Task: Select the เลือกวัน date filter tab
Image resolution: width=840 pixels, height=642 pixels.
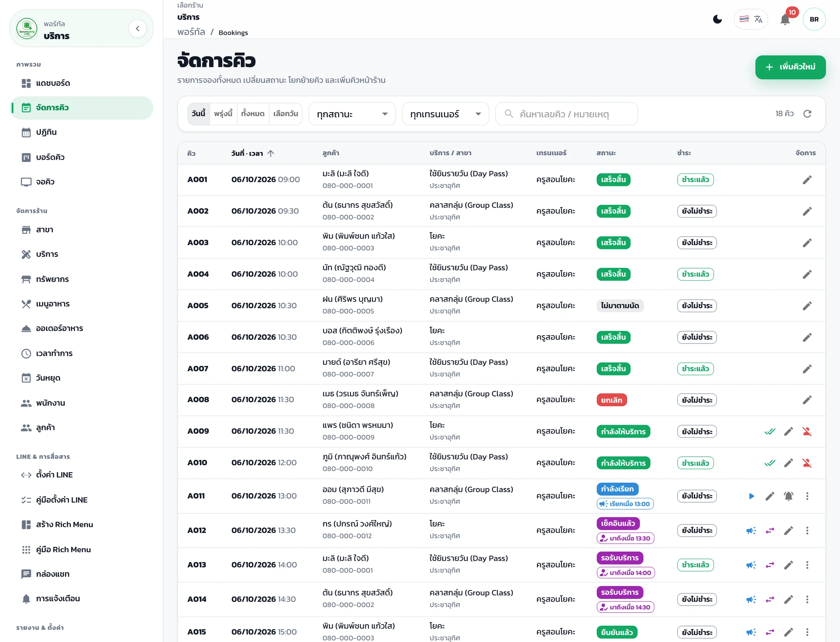Action: coord(286,113)
